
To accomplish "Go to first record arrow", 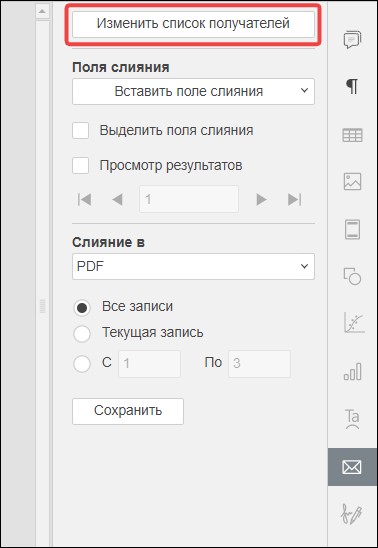I will click(x=85, y=200).
